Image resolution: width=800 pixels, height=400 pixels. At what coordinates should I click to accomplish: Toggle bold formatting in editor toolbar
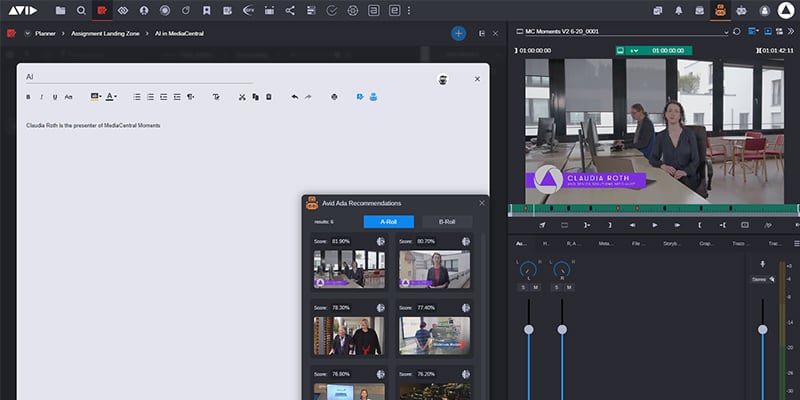(28, 97)
